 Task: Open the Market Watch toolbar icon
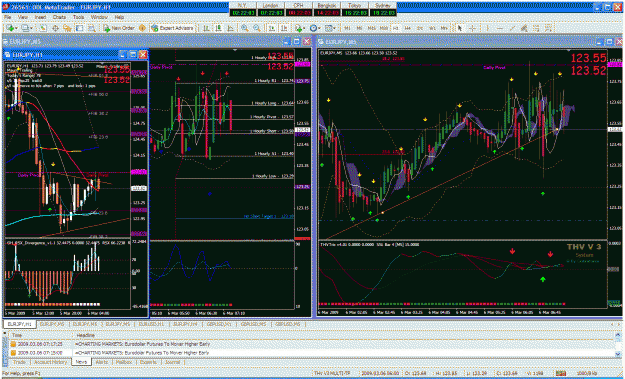coord(43,28)
